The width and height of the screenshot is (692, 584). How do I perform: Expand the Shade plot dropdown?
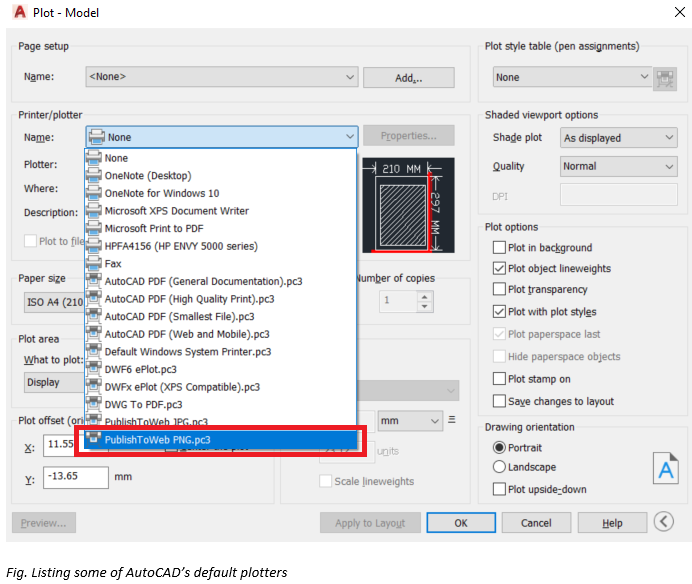point(617,138)
